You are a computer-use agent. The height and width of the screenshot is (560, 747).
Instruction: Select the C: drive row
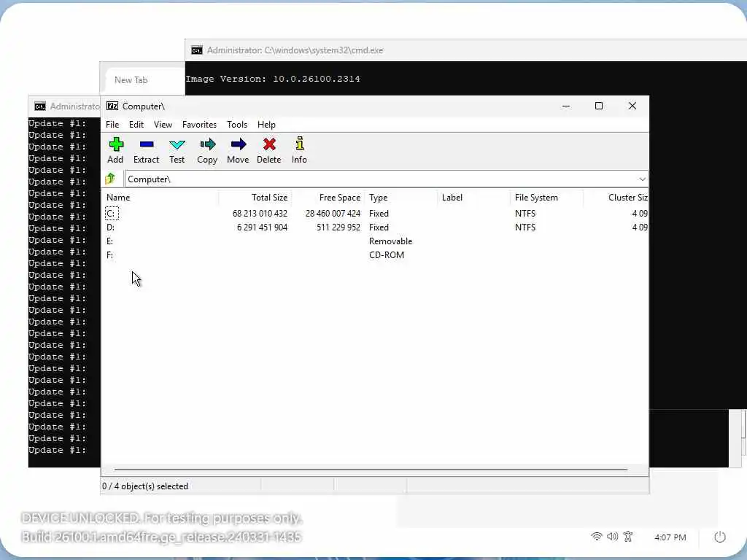point(376,214)
